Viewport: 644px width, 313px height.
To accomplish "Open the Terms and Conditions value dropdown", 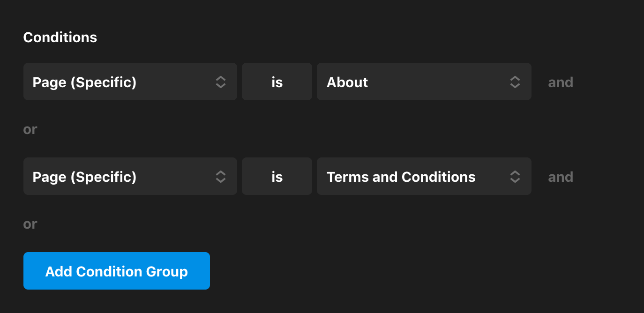I will tap(424, 177).
